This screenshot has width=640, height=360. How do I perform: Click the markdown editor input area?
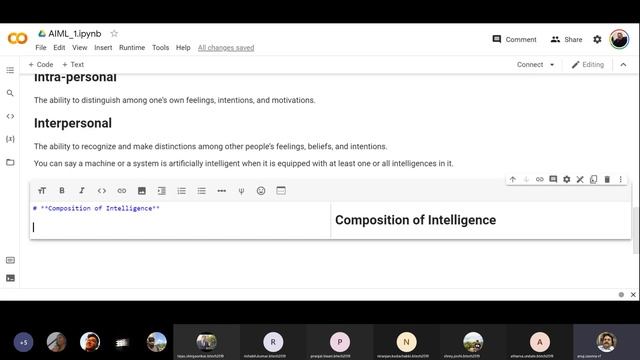180,220
